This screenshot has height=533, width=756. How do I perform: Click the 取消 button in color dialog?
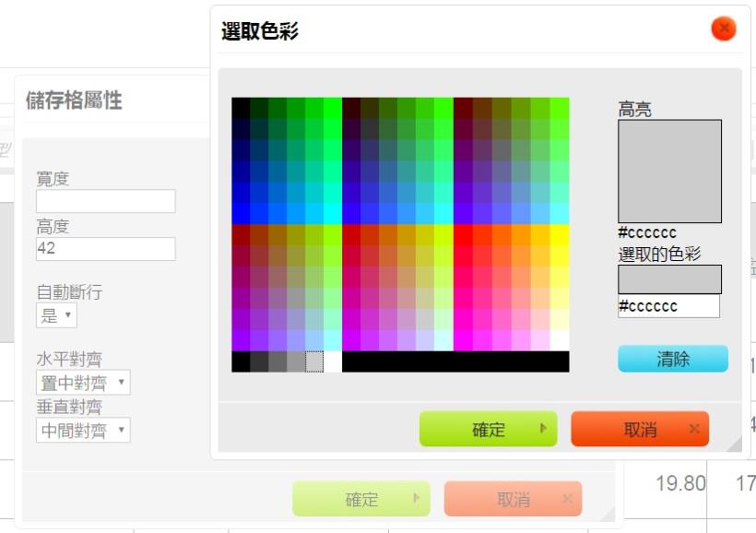coord(640,429)
